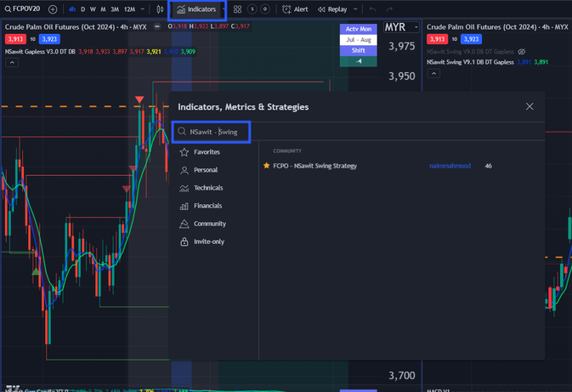This screenshot has width=572, height=392.
Task: Collapse the right chart indicator legend
Action: tap(433, 74)
